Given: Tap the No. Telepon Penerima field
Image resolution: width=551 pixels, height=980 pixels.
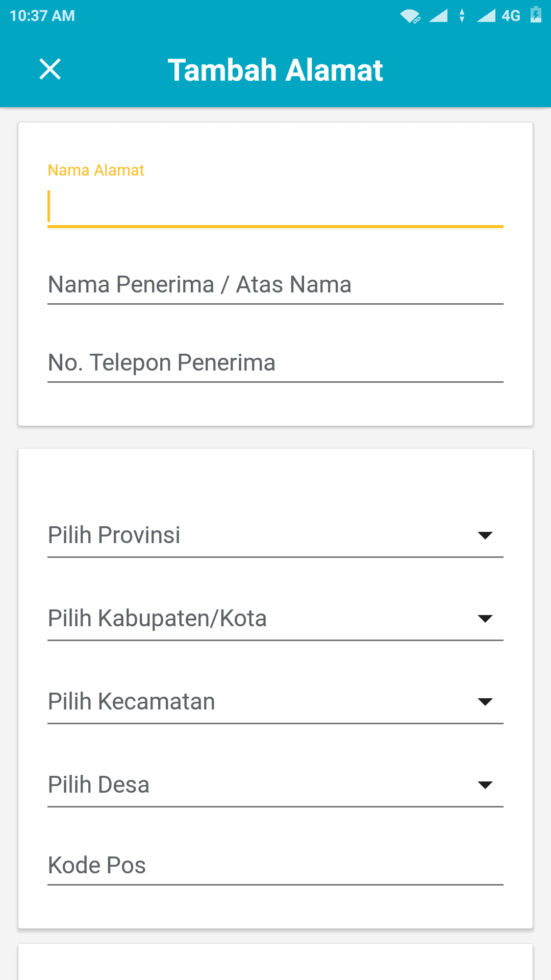Looking at the screenshot, I should point(275,363).
